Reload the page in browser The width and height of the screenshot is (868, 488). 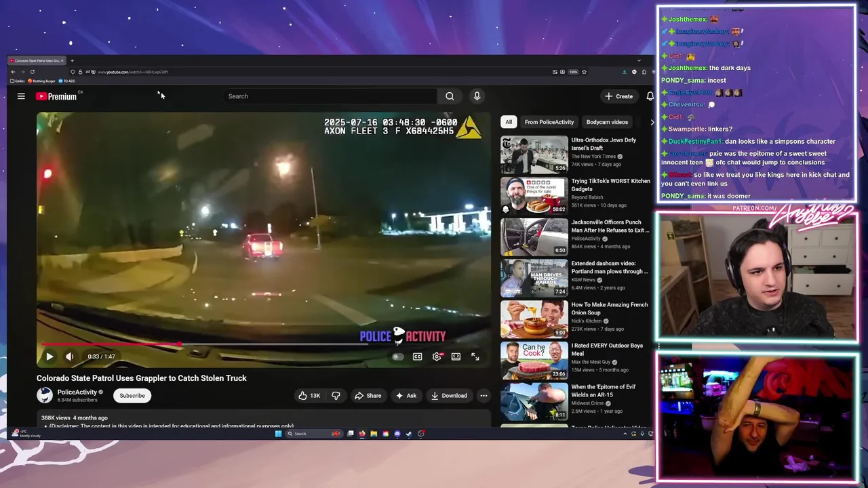pos(32,72)
